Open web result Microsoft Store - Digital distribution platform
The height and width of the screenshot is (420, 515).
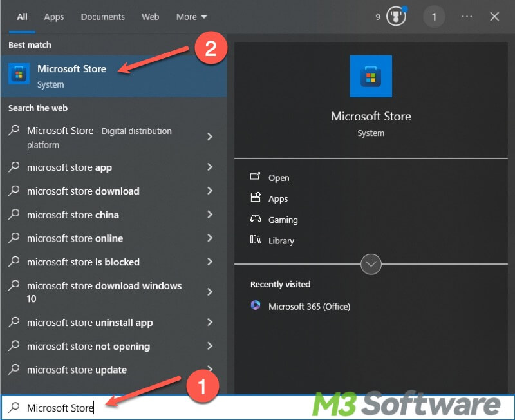[x=99, y=137]
